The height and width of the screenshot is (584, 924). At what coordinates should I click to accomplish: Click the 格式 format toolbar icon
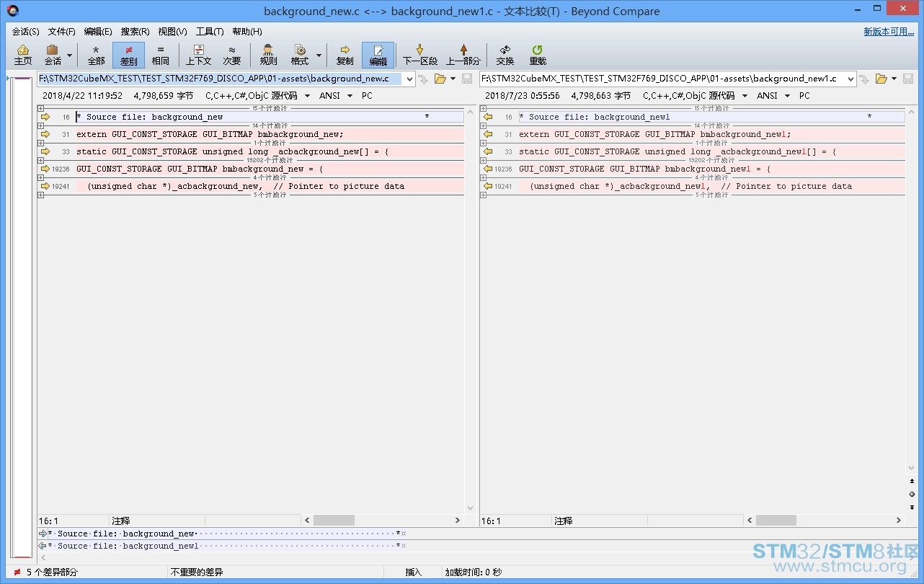[x=300, y=55]
